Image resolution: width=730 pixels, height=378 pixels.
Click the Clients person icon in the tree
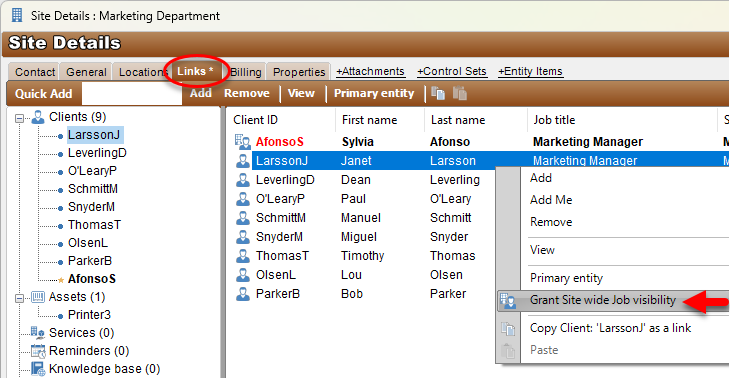[x=38, y=117]
